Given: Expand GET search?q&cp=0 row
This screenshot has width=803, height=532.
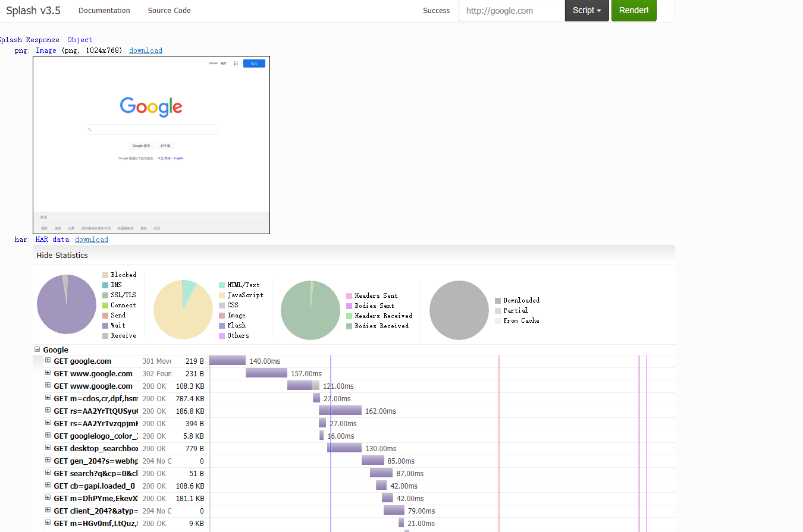Looking at the screenshot, I should click(48, 473).
